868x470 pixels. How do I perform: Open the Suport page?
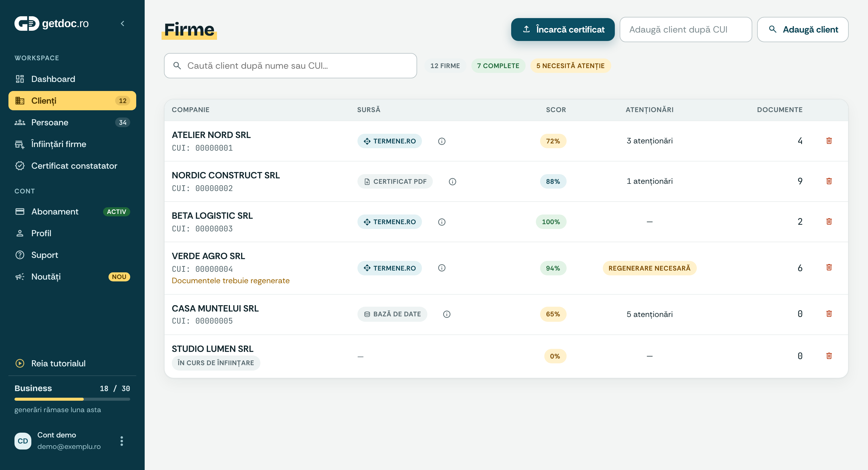coord(72,255)
